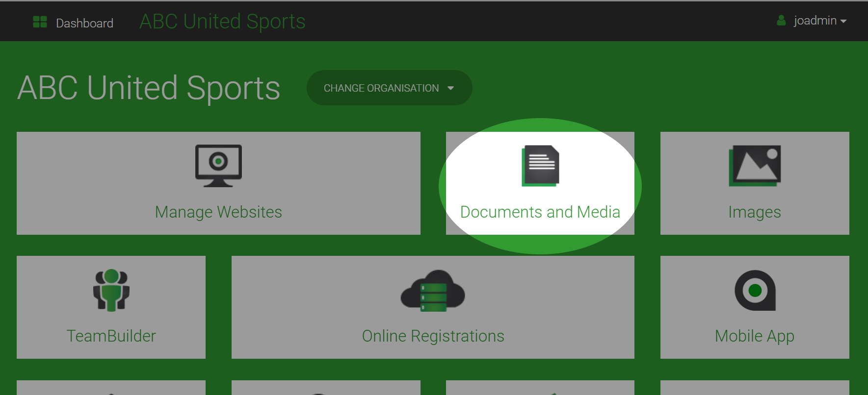
Task: Open Documents and Media label
Action: coord(540,212)
